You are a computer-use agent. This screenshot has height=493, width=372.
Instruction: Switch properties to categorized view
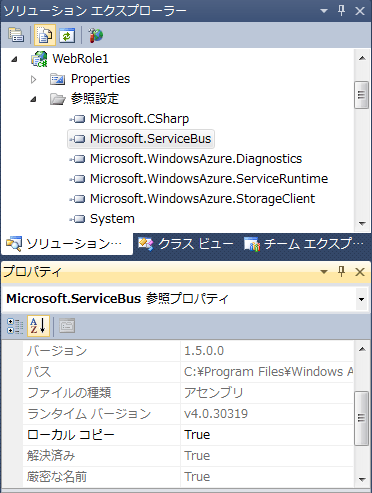[x=15, y=326]
